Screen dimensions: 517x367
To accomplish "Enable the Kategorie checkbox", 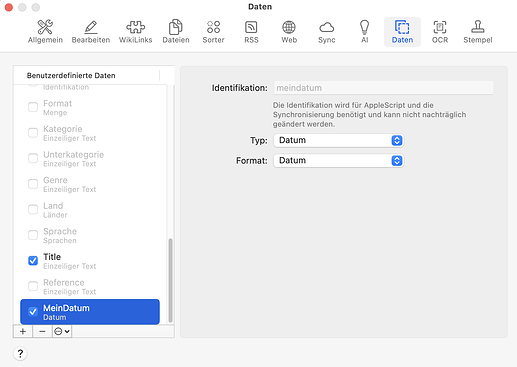I will [33, 133].
